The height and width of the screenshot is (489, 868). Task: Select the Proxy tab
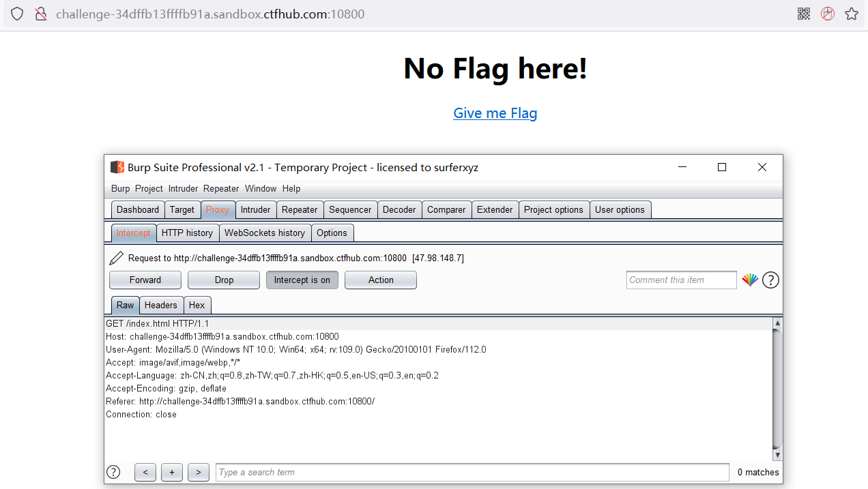pos(218,209)
